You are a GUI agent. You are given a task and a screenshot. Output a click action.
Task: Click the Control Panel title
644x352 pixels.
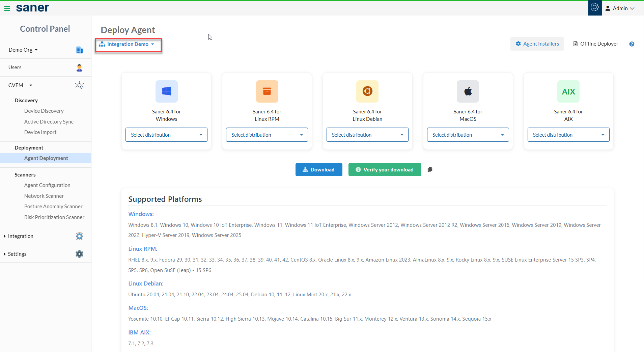pos(45,29)
